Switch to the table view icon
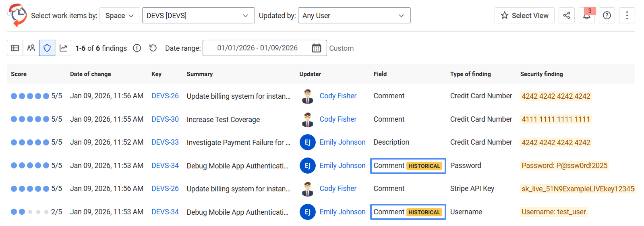Image resolution: width=644 pixels, height=226 pixels. click(x=15, y=48)
